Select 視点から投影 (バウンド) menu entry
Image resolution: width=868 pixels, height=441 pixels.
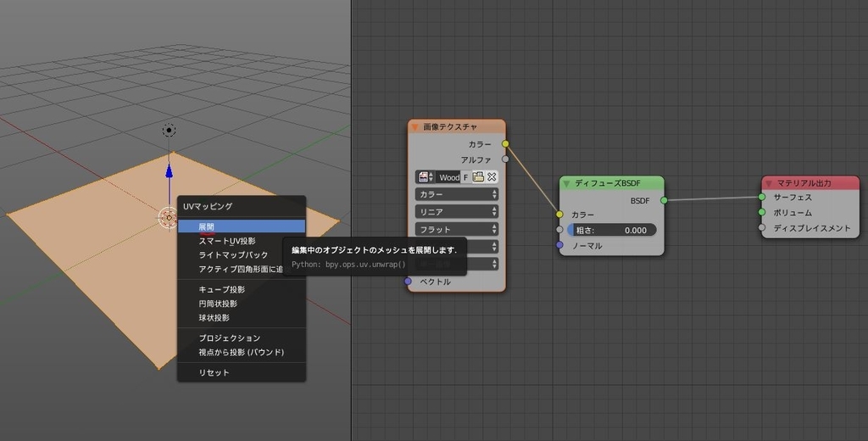tap(242, 352)
